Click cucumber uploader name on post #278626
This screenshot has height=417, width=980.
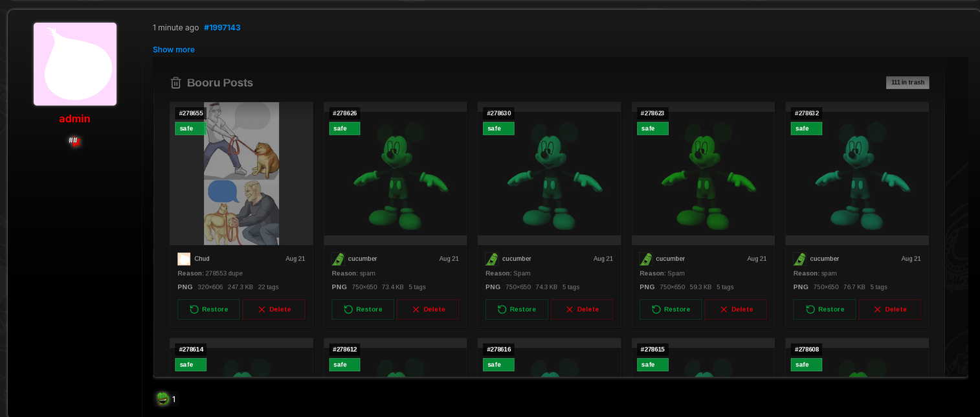pyautogui.click(x=362, y=259)
